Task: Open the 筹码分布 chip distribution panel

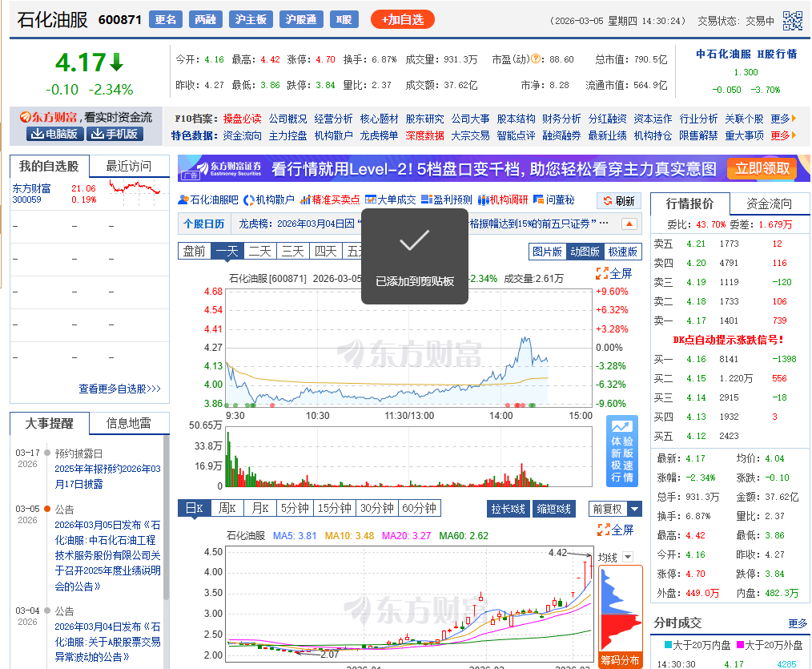Action: click(620, 660)
